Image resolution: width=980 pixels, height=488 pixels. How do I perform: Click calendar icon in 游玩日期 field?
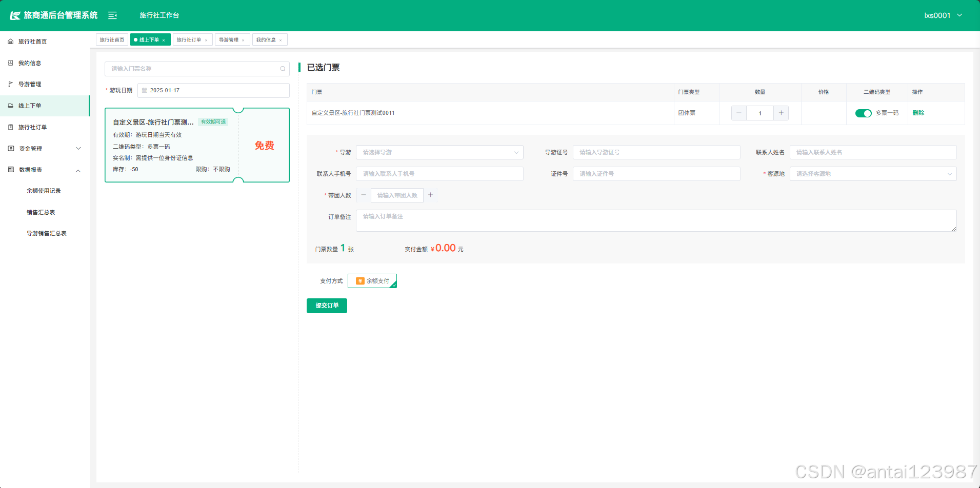(x=145, y=90)
